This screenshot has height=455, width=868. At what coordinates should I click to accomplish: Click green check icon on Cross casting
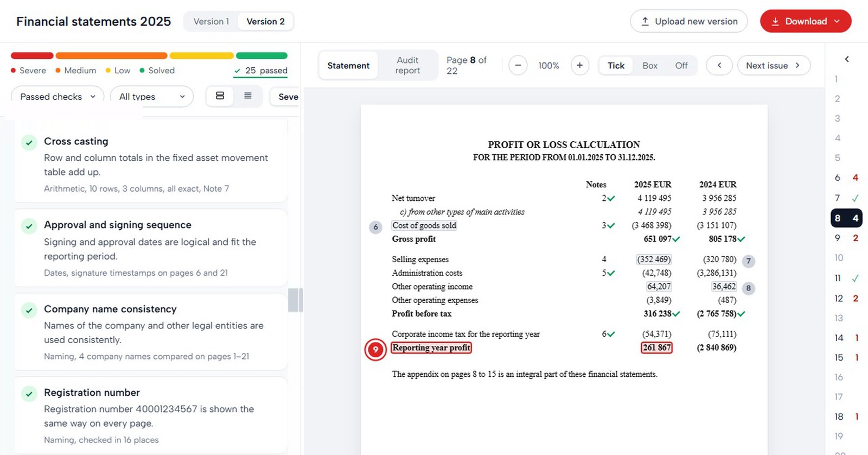(29, 143)
